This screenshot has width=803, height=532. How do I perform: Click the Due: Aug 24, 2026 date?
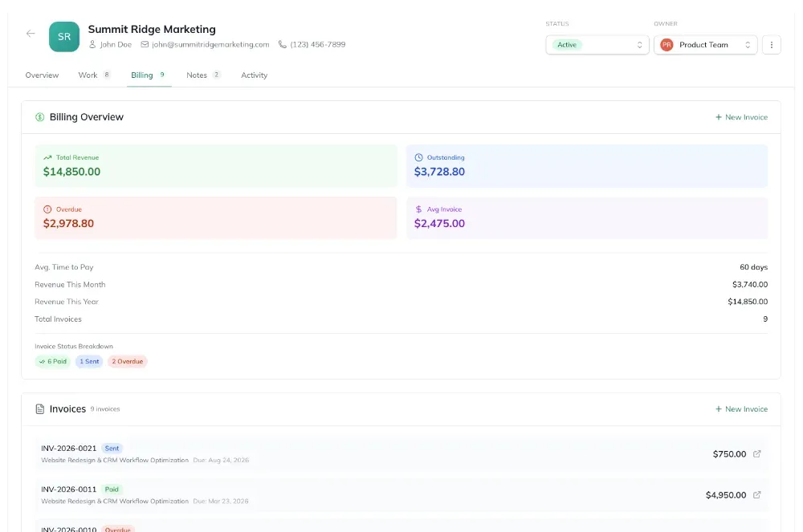(221, 460)
